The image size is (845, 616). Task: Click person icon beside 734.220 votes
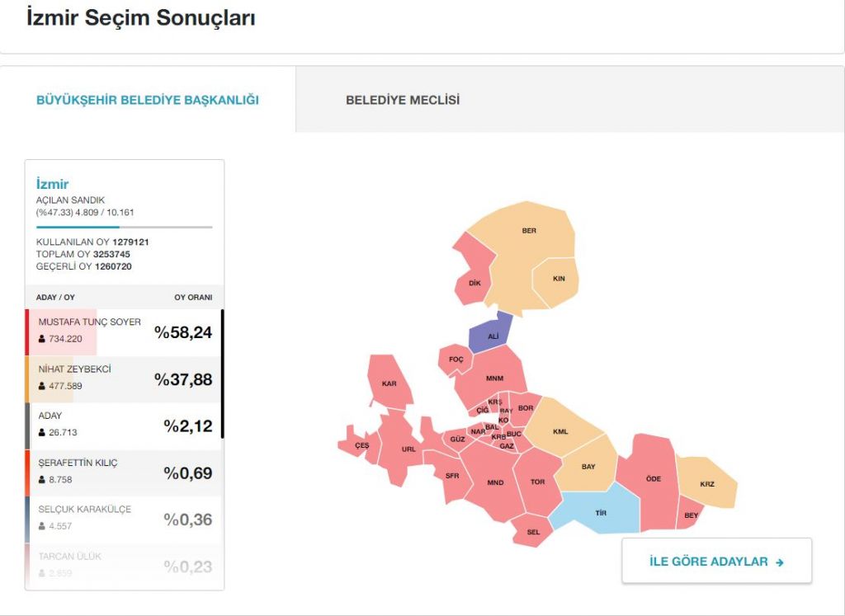click(x=42, y=339)
